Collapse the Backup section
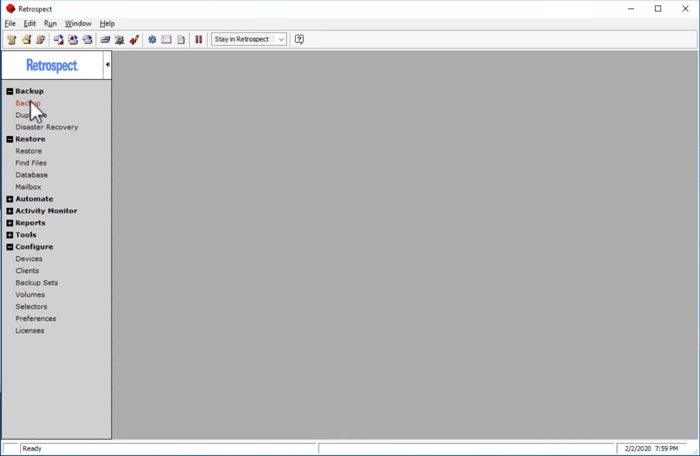Viewport: 700px width, 456px height. [10, 91]
